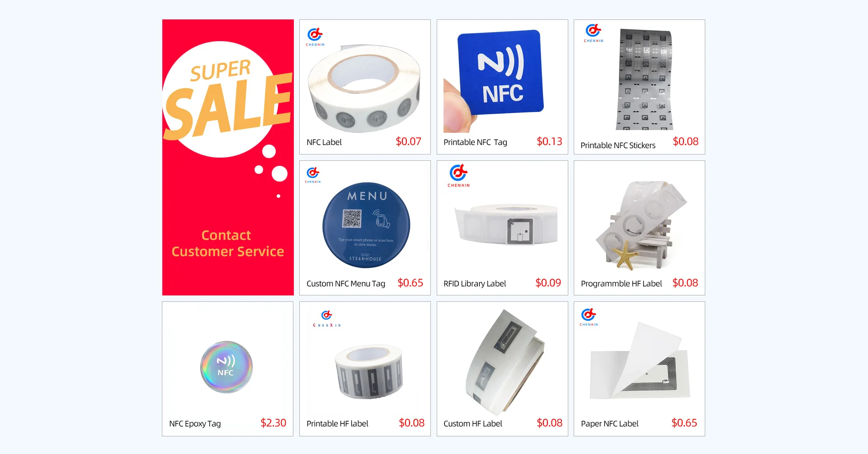Click the $2.30 price of NFC Epoxy Tag
This screenshot has height=454, width=868.
[274, 423]
